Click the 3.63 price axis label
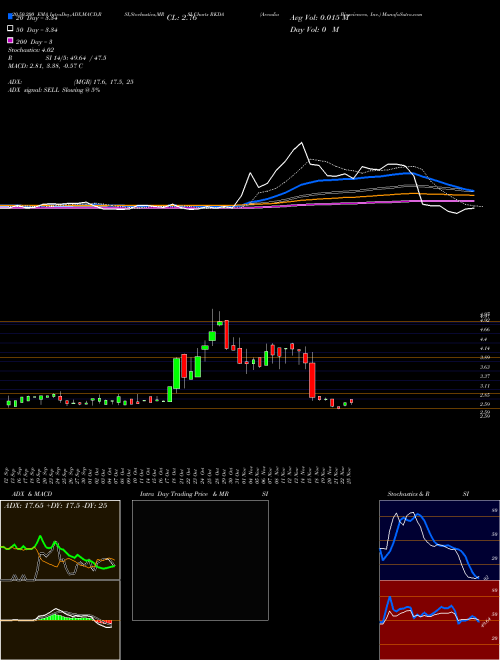 point(485,367)
